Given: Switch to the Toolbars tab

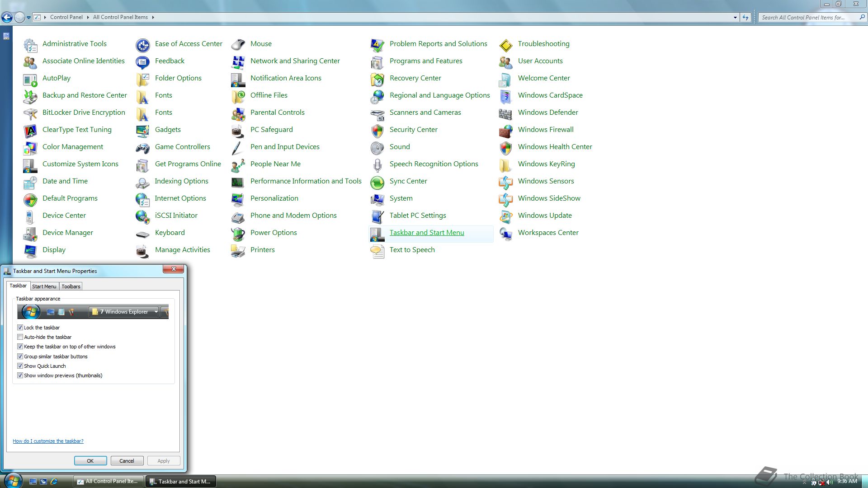Looking at the screenshot, I should pyautogui.click(x=71, y=286).
